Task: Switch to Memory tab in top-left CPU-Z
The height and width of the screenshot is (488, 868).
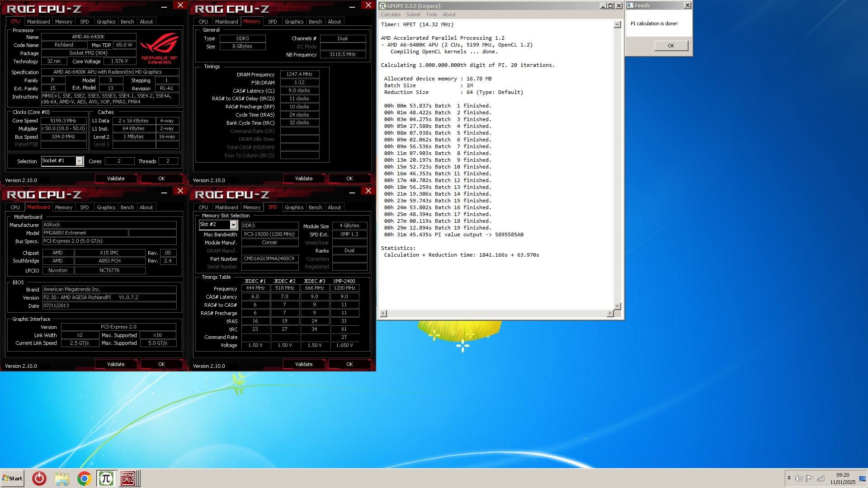Action: [x=64, y=22]
